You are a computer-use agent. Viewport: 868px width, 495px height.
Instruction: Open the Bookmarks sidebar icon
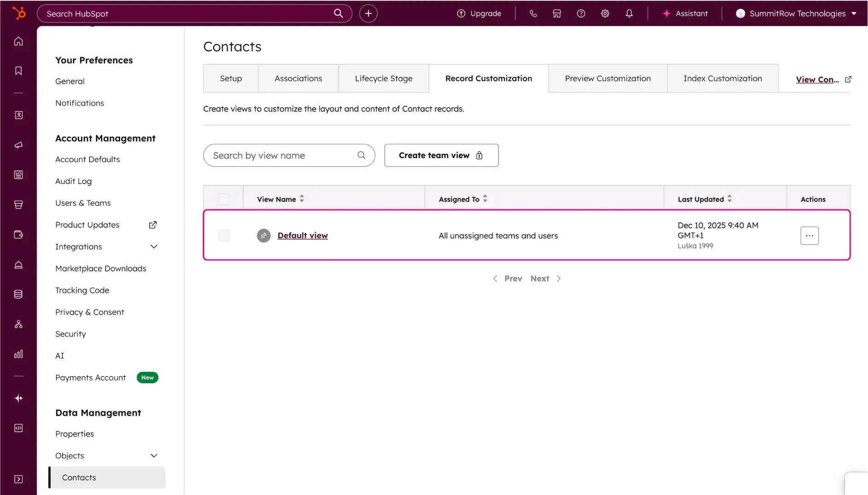[x=18, y=70]
